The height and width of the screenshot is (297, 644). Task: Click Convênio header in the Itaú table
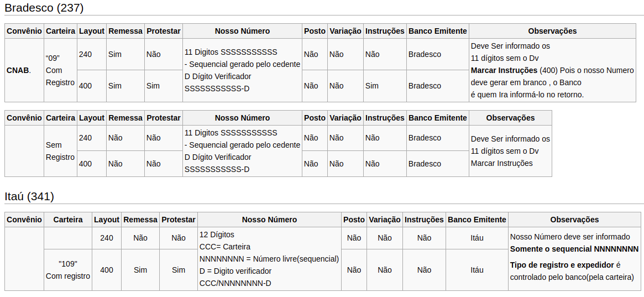(24, 220)
